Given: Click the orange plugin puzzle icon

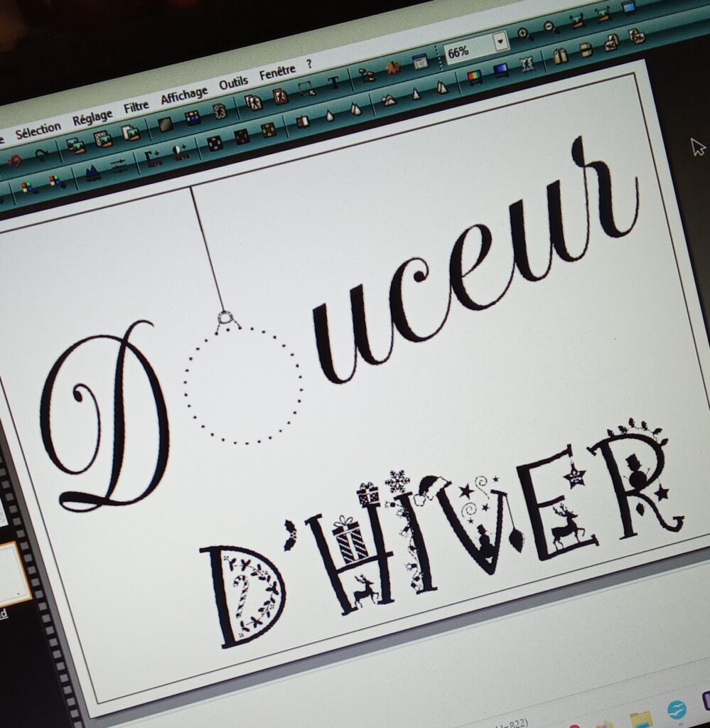Looking at the screenshot, I should tap(392, 68).
